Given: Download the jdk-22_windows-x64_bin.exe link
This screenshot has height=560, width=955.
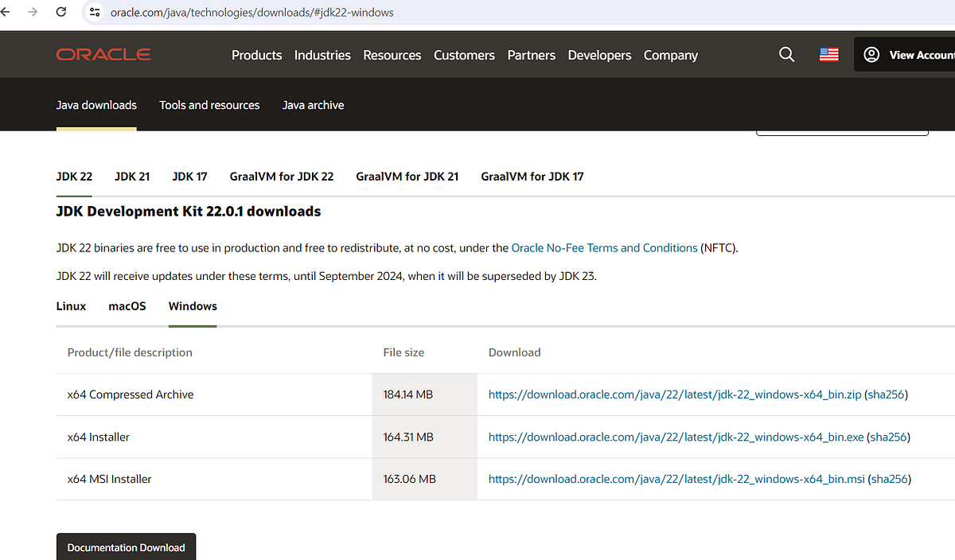Looking at the screenshot, I should pos(676,437).
